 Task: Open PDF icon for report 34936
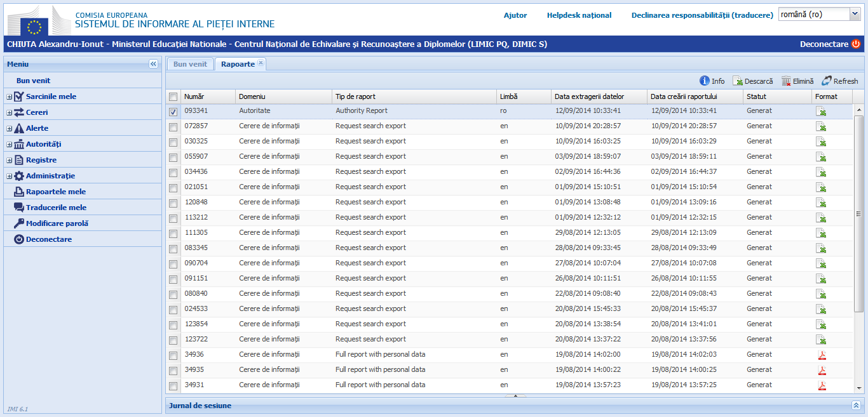pos(822,355)
